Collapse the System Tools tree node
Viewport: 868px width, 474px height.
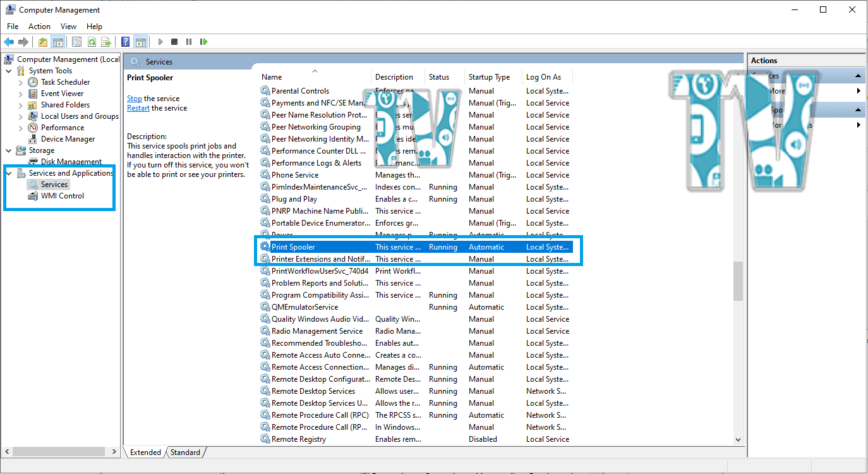point(9,71)
